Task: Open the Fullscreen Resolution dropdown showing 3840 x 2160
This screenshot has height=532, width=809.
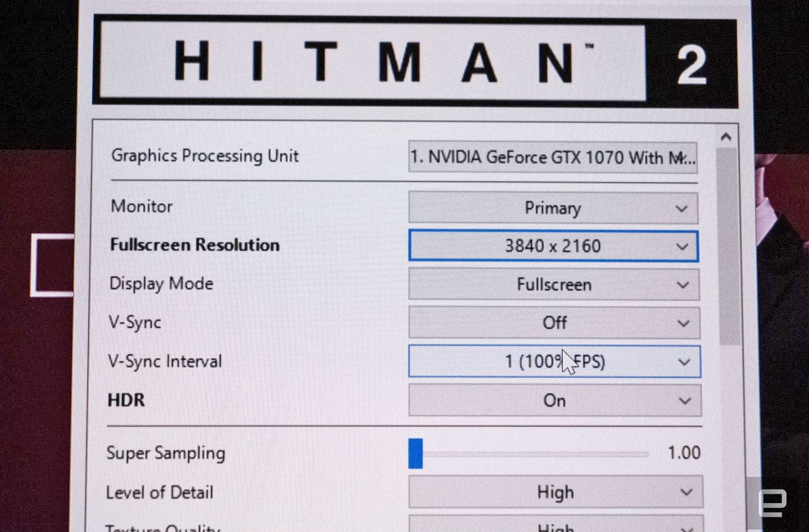Action: click(554, 246)
